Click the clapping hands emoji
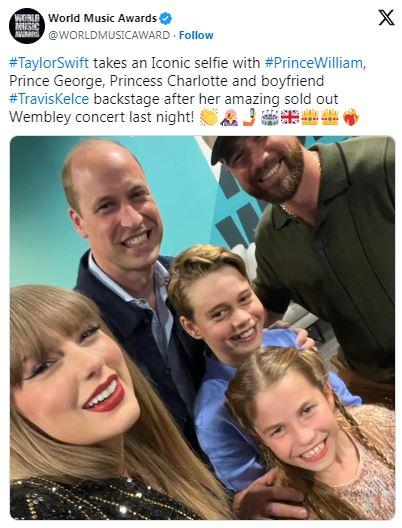This screenshot has height=528, width=402. click(x=209, y=117)
